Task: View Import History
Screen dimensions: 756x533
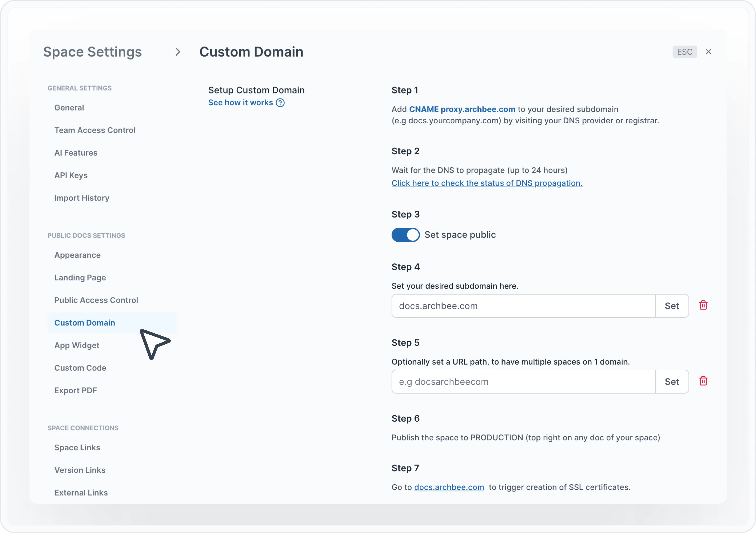Action: pos(82,198)
